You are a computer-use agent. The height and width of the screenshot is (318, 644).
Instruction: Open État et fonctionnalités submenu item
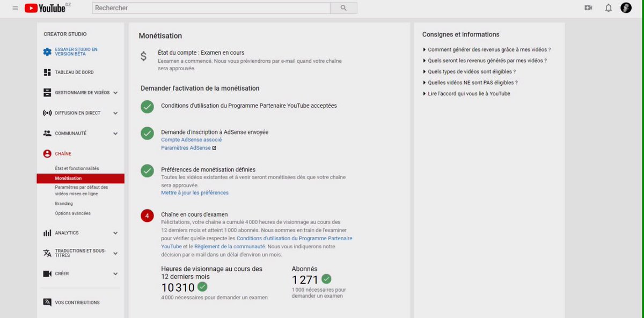[x=77, y=168]
